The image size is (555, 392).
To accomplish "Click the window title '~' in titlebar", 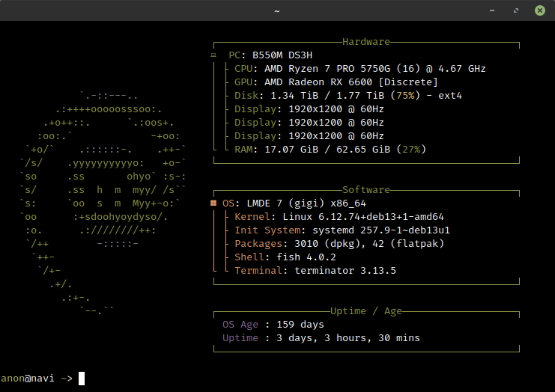I will tap(277, 11).
